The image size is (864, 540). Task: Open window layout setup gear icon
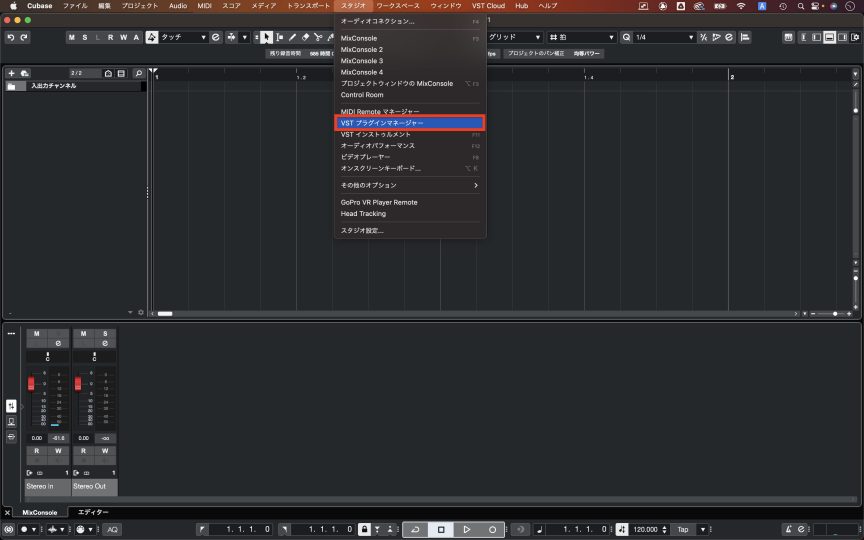coord(856,37)
